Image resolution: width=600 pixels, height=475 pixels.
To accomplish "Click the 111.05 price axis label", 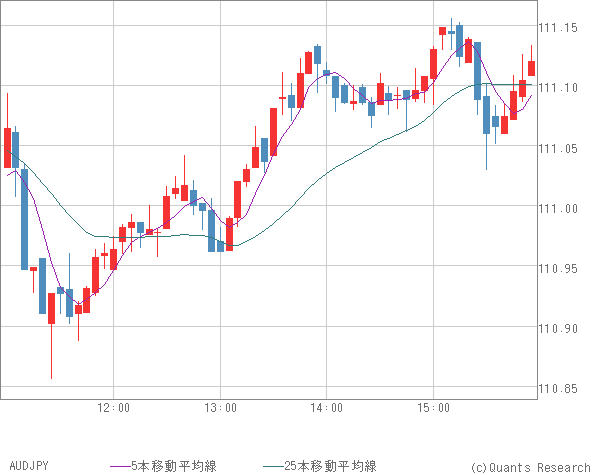I will point(558,149).
